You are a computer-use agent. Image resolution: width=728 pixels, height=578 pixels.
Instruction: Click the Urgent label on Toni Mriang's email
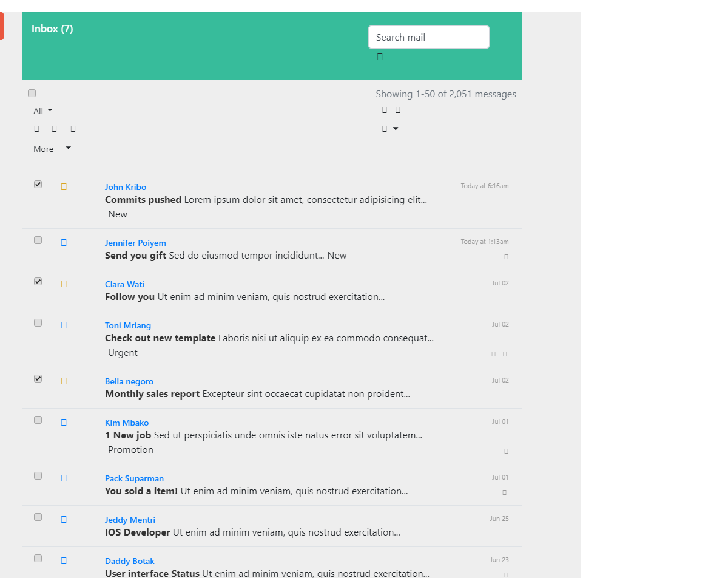click(x=123, y=353)
